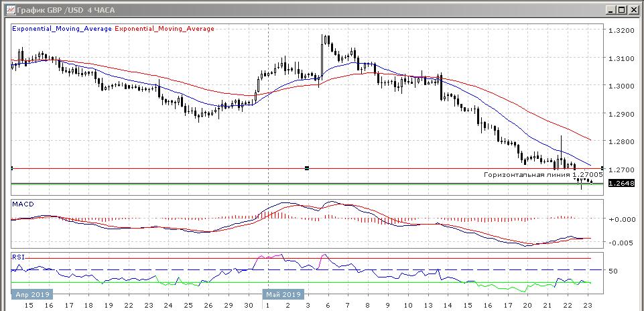Click the current price tag 1.2648
The image size is (644, 311).
tap(617, 183)
